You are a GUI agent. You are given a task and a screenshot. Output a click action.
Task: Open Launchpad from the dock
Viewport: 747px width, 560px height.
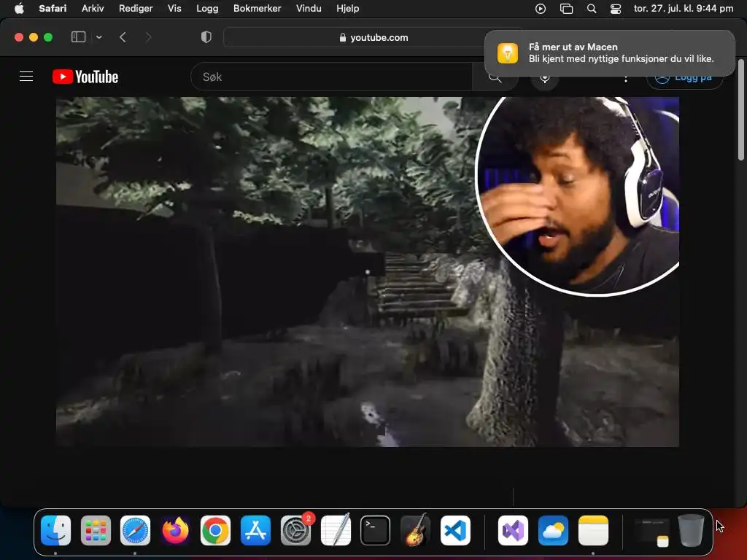96,531
